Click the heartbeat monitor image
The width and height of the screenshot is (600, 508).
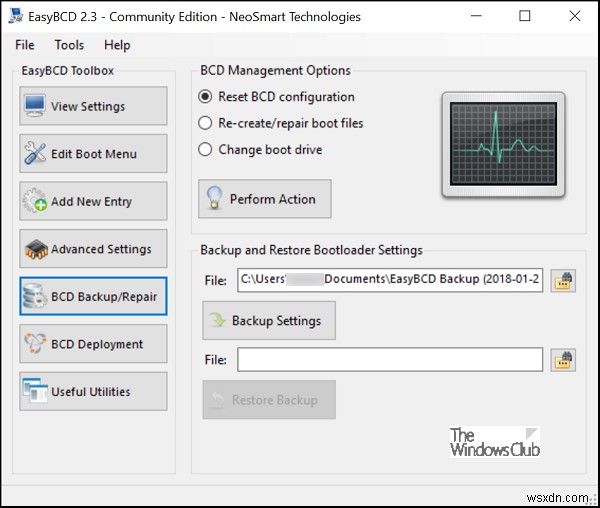pos(503,145)
